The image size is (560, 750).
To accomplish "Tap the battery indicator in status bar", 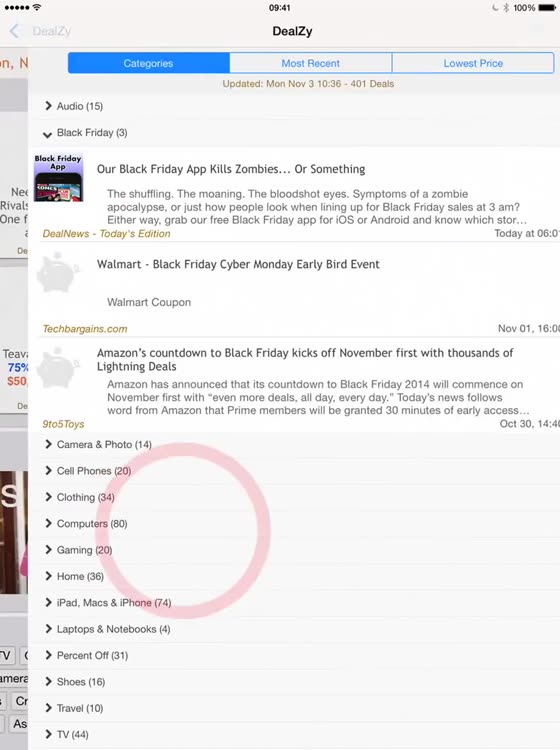I will click(x=547, y=8).
